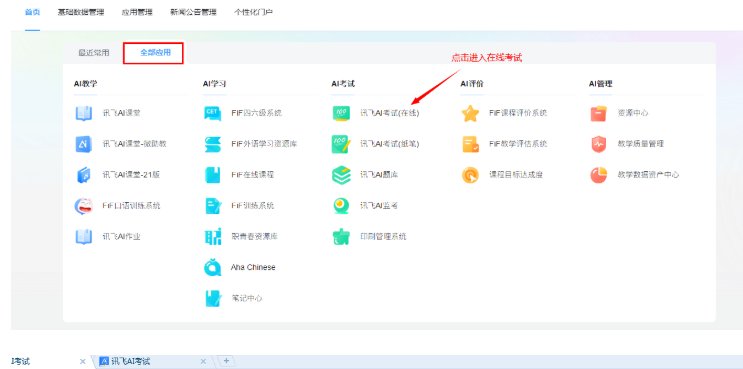
Task: Open 课程目标达成度 target icon
Action: tap(471, 175)
